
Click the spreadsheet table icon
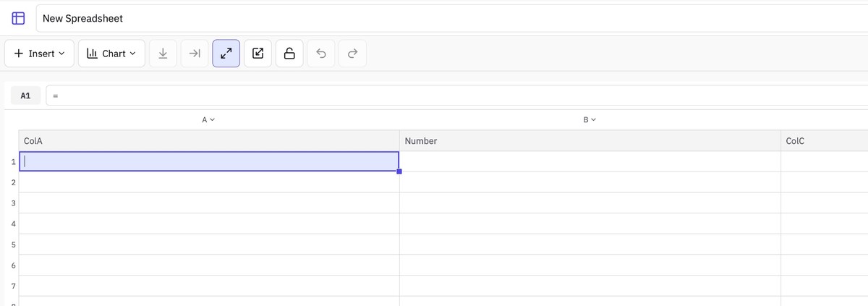[x=18, y=18]
